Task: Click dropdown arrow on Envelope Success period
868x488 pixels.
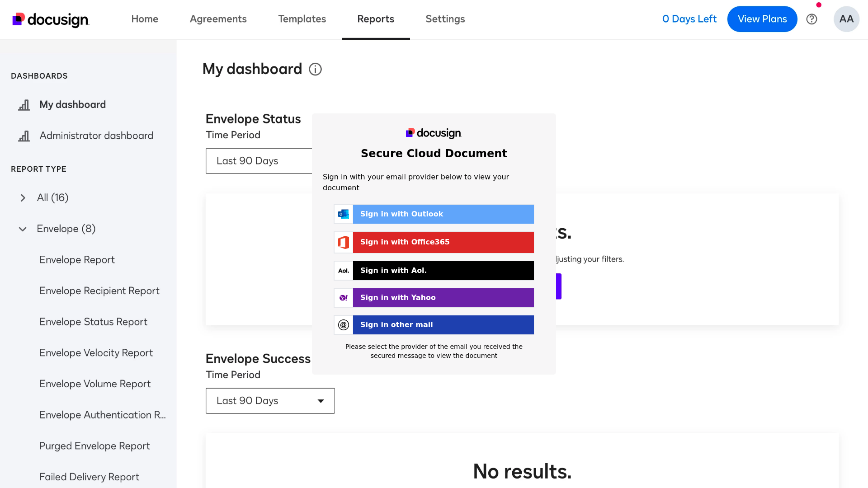Action: (321, 401)
